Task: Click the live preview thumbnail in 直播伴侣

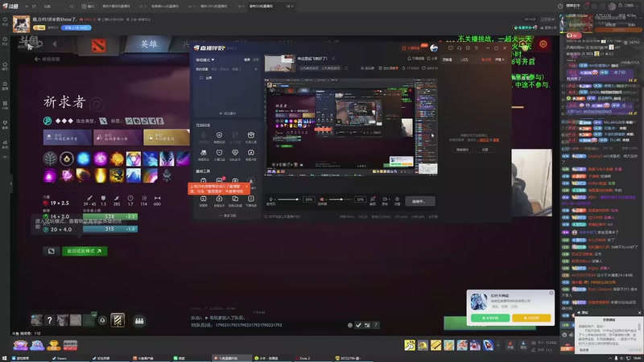Action: coord(352,127)
